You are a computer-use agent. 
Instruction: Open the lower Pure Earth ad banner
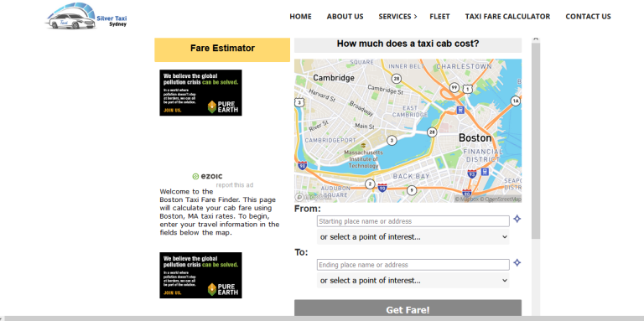(x=201, y=275)
